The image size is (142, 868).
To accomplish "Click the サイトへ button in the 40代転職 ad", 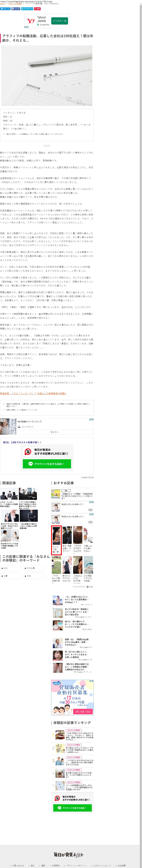I will coord(55,432).
